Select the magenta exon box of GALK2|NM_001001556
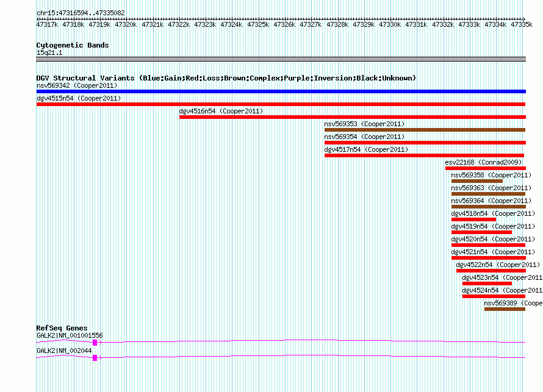543x392 pixels. [95, 343]
